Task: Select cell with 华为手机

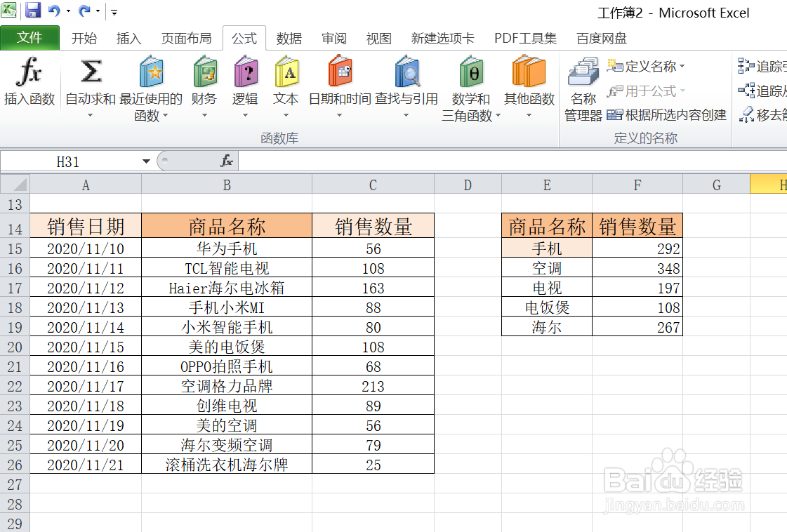Action: 227,248
